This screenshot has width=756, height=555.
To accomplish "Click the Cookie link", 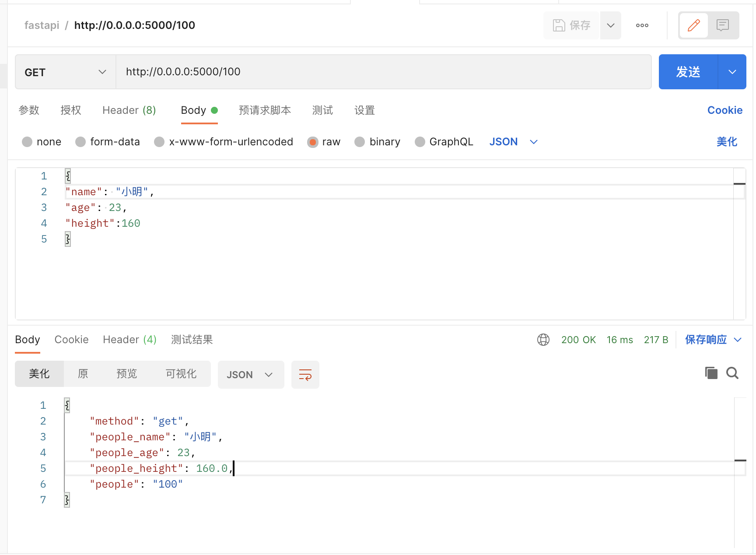I will click(x=724, y=110).
